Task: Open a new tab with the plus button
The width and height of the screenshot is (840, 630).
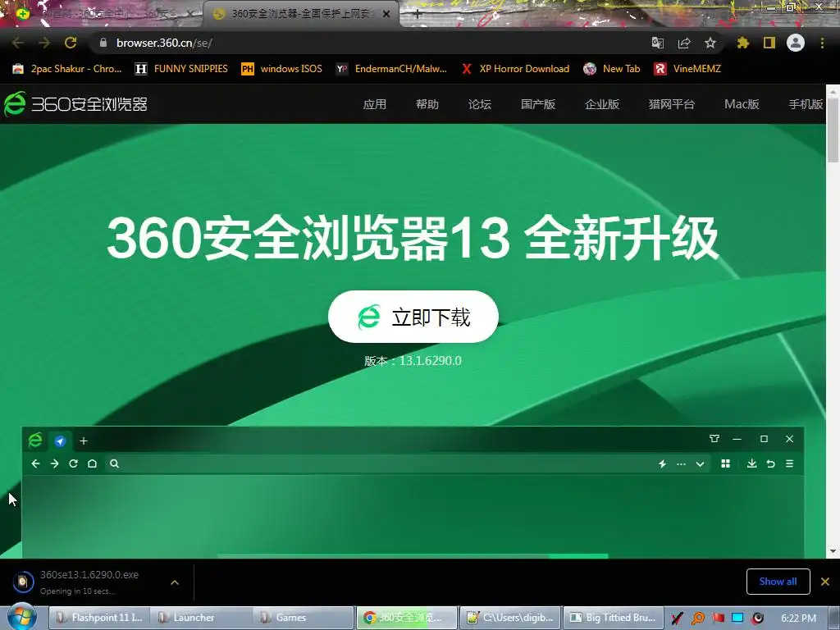Action: tap(418, 15)
